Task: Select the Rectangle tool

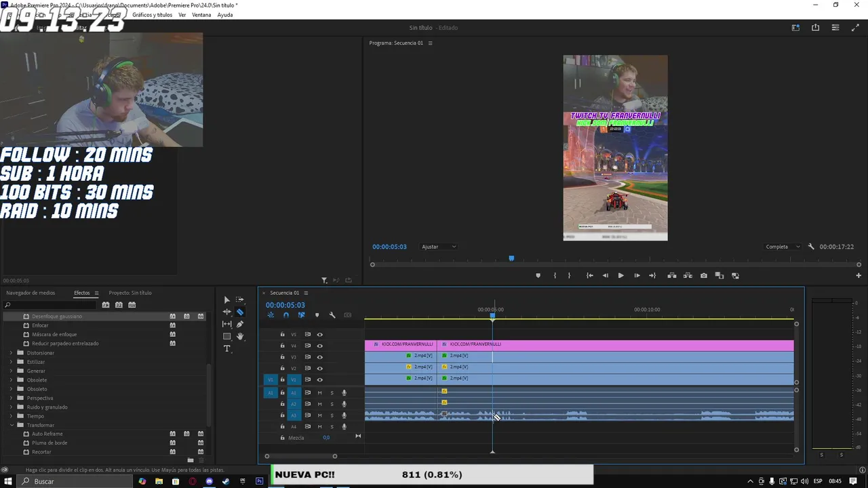Action: (226, 336)
